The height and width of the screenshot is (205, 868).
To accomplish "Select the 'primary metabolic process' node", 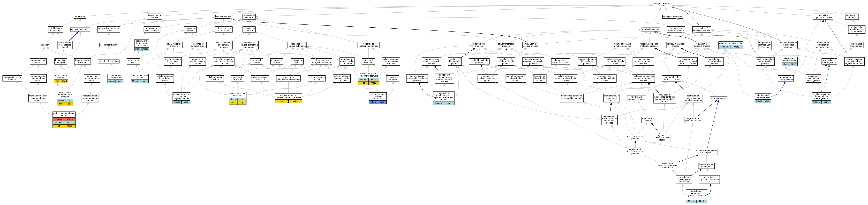I will tap(675, 45).
